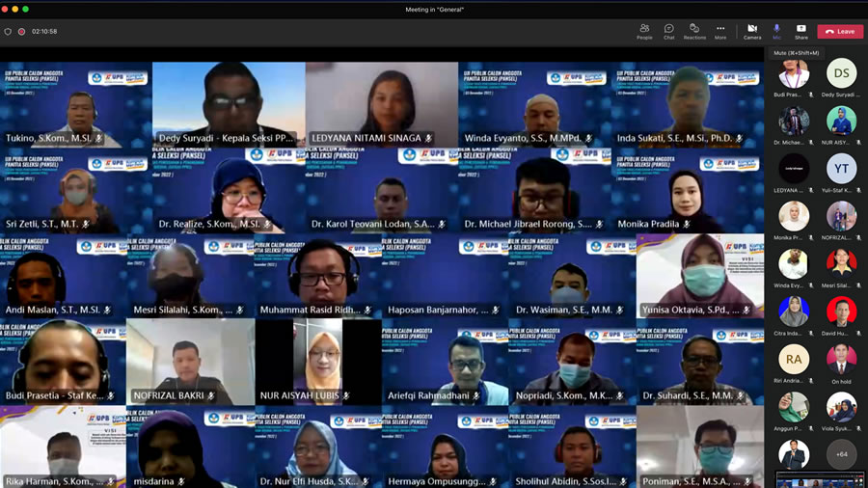
Task: Open the meeting Chat
Action: [x=668, y=31]
